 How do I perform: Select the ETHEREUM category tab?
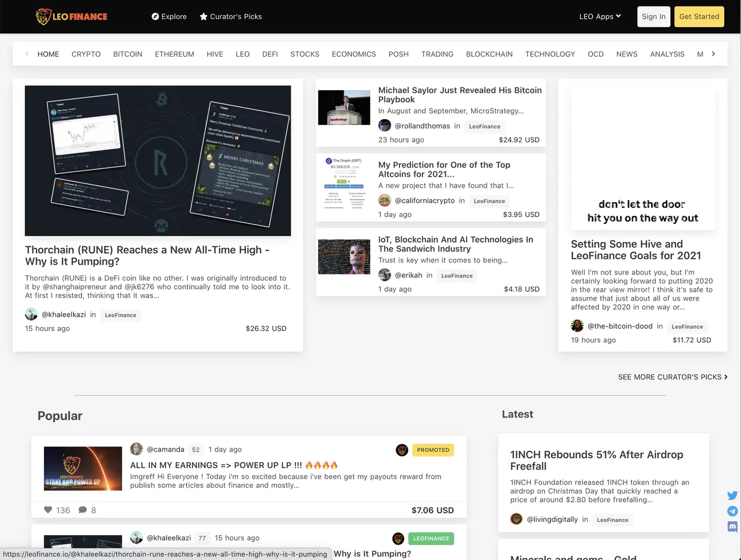coord(174,54)
